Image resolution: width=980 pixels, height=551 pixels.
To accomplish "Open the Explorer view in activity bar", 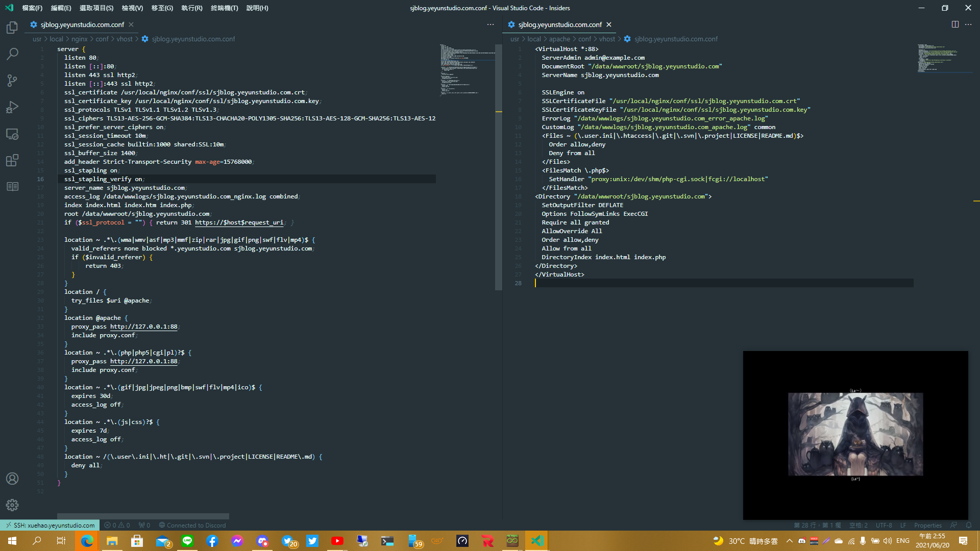I will 12,27.
